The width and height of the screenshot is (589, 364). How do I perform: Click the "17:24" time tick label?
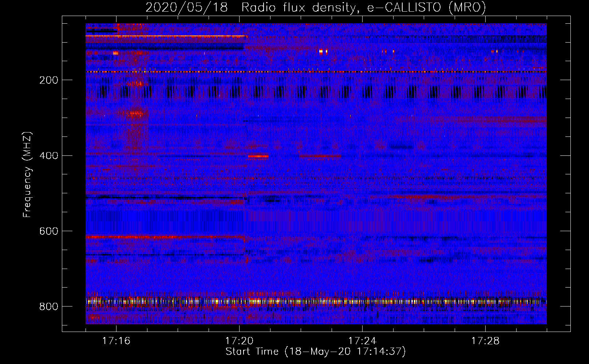tap(362, 341)
